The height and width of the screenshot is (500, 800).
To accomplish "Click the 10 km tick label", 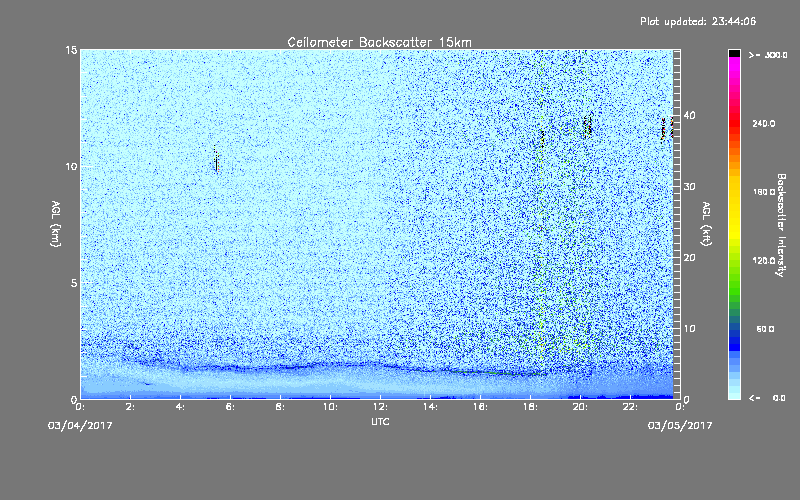I will point(71,166).
